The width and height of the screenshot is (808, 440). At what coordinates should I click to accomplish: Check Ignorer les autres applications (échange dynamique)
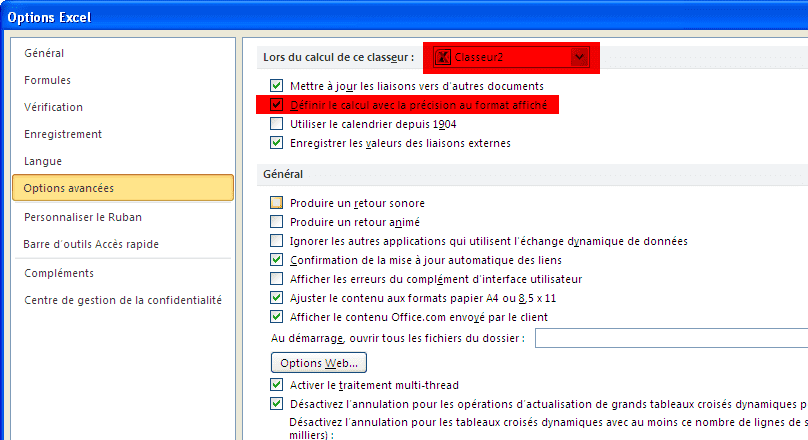276,241
